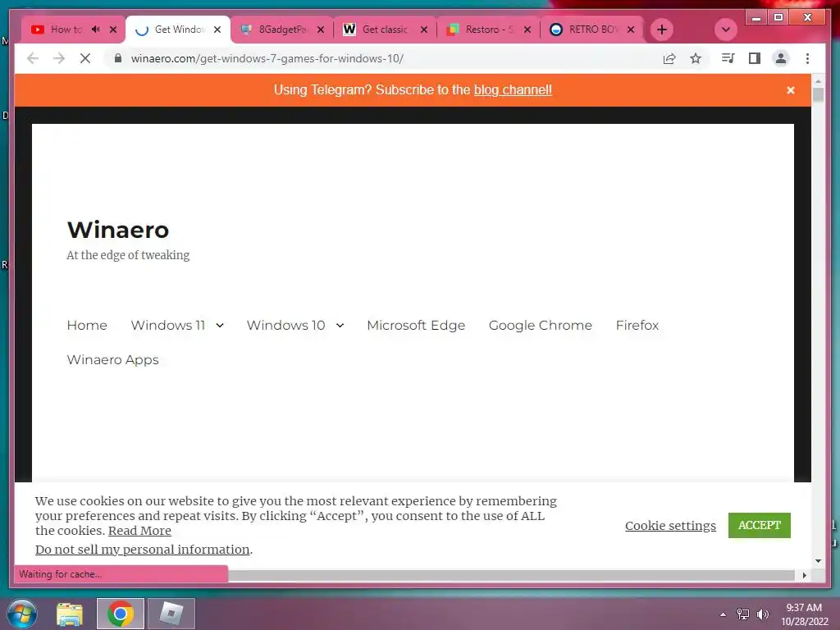This screenshot has width=840, height=630.
Task: Open the media control toolbar icon
Action: point(728,58)
